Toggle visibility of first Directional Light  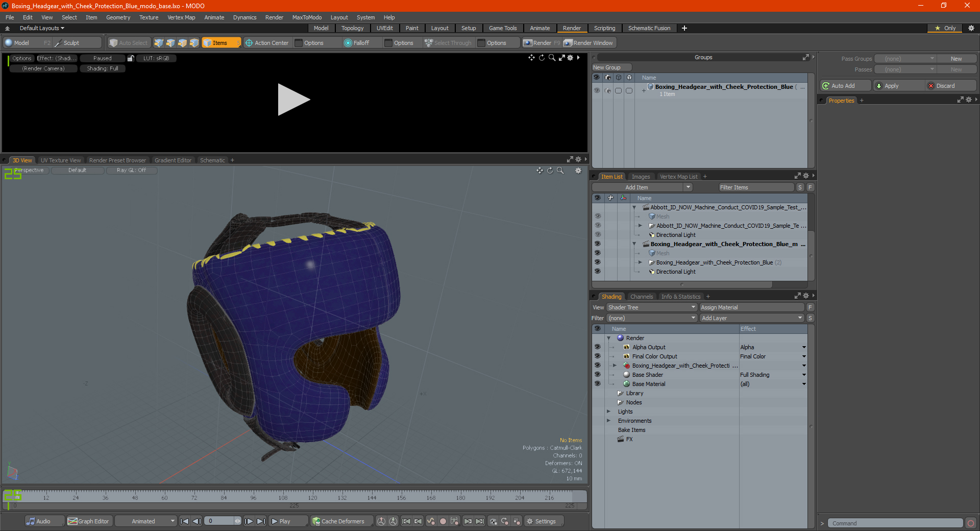click(x=597, y=235)
